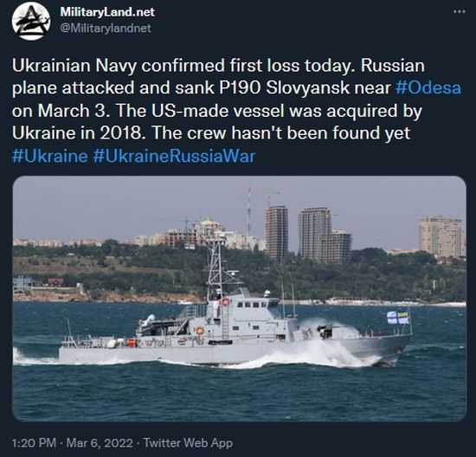Enlarge the patrol boat photo
This screenshot has width=476, height=457.
[239, 299]
